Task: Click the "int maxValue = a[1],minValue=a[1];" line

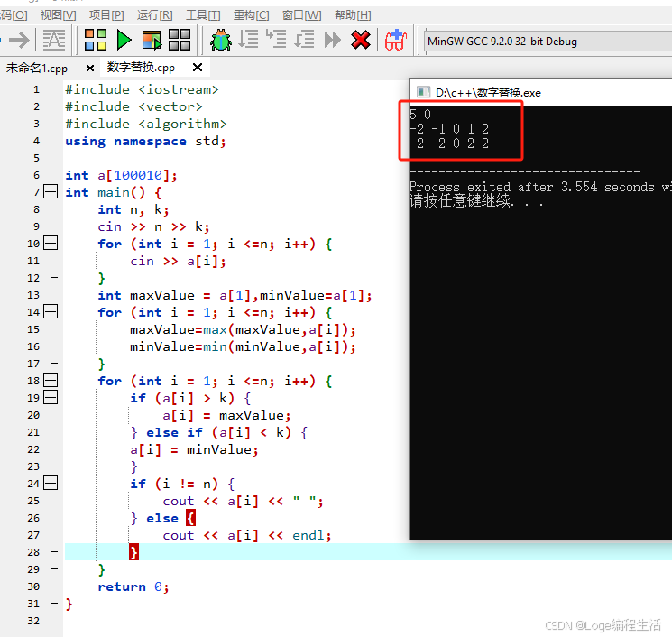Action: tap(235, 295)
